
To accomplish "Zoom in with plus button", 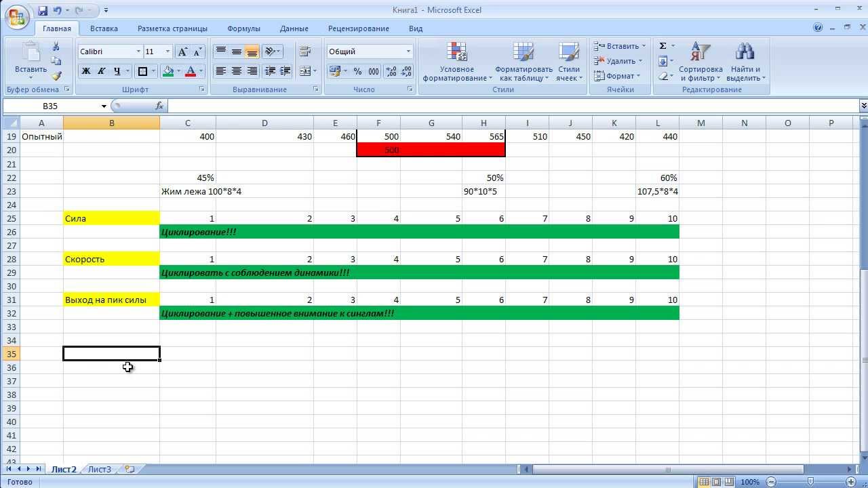I will point(851,482).
